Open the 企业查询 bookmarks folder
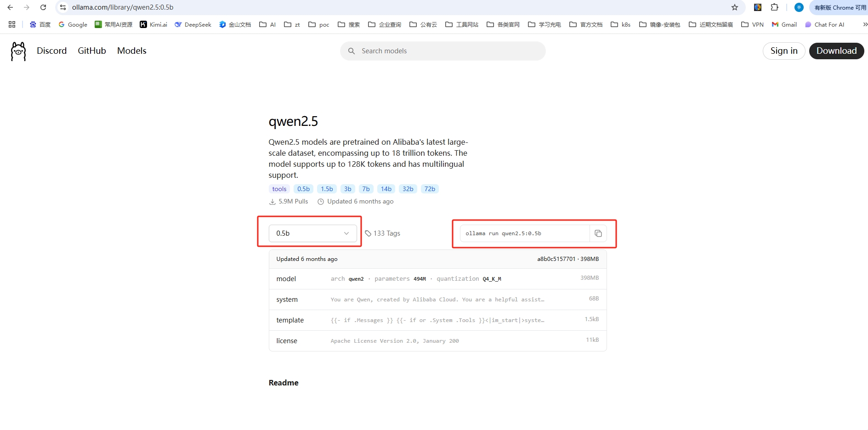Screen dimensions: 868x430 point(385,24)
